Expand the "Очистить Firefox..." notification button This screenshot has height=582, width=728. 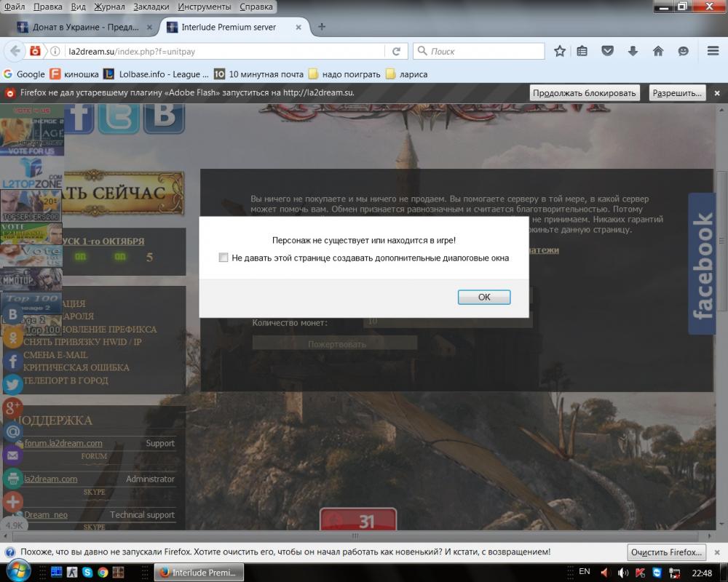coord(666,552)
